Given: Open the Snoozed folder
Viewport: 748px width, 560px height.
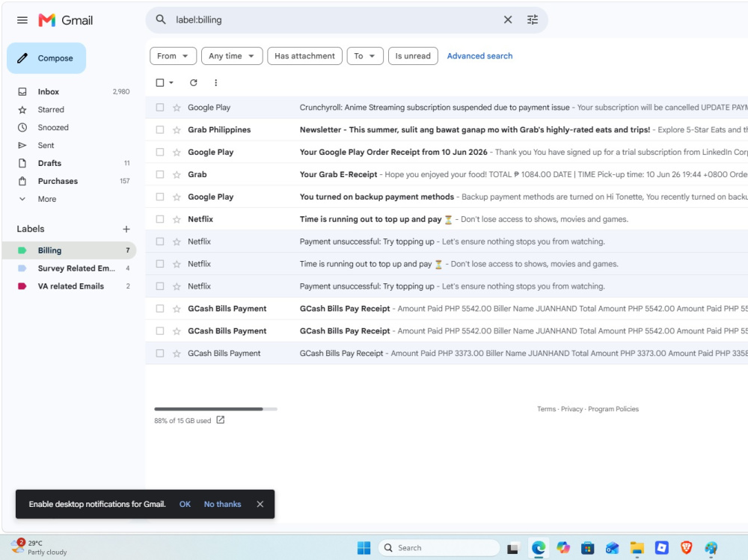Looking at the screenshot, I should 69,127.
